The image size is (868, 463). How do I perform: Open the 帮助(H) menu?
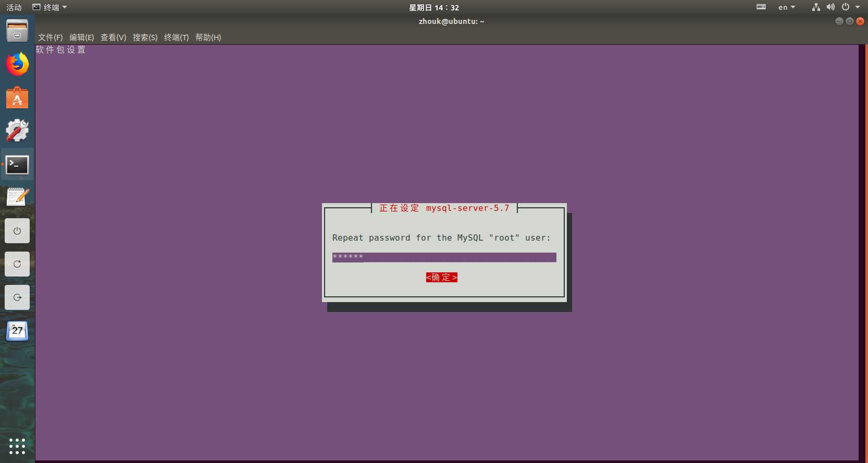point(208,37)
